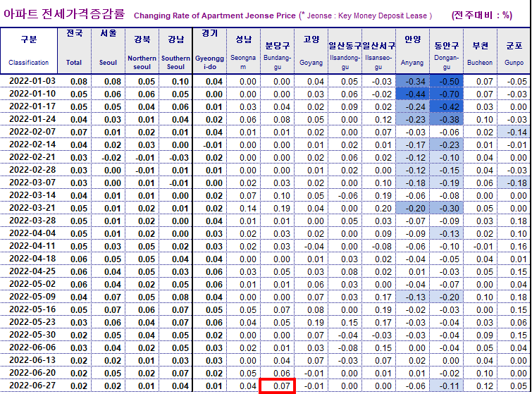Click the 강북 Northern seoul header

click(x=142, y=51)
